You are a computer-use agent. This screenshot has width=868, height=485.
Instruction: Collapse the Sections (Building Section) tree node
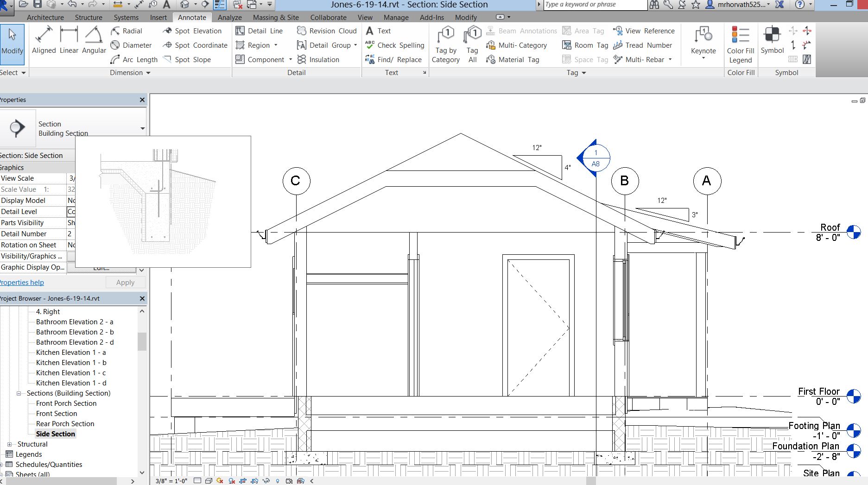click(x=19, y=393)
